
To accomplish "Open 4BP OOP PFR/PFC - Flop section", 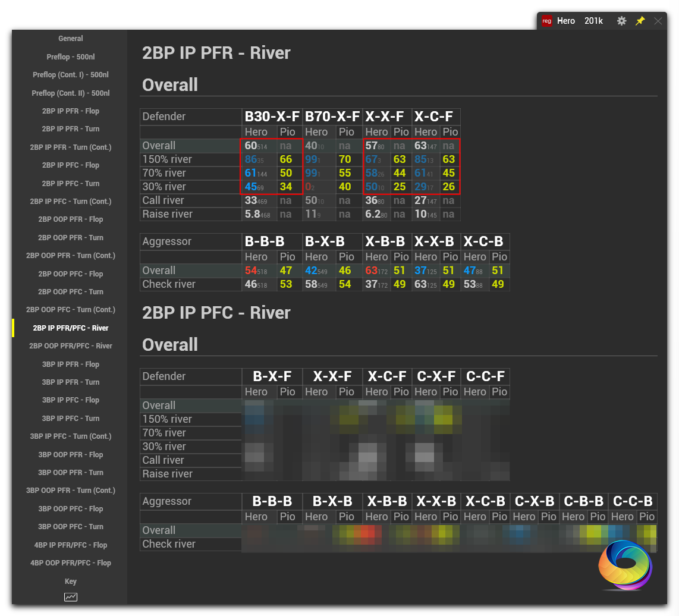I will click(x=71, y=563).
